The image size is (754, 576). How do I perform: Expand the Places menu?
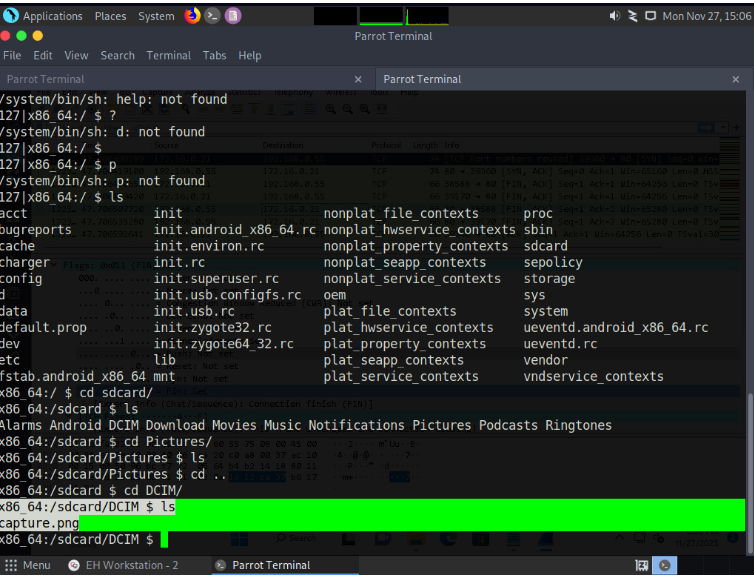tap(110, 16)
